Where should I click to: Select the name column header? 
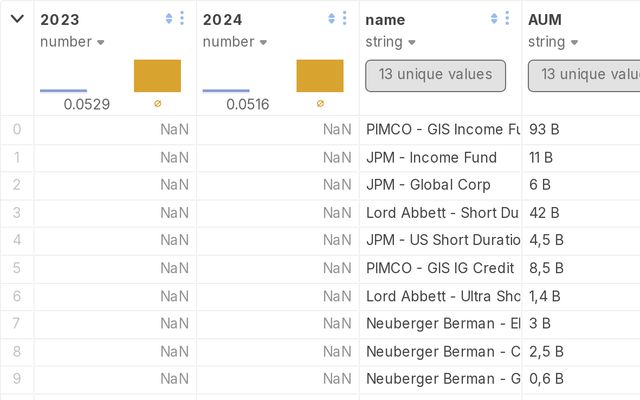pyautogui.click(x=385, y=20)
